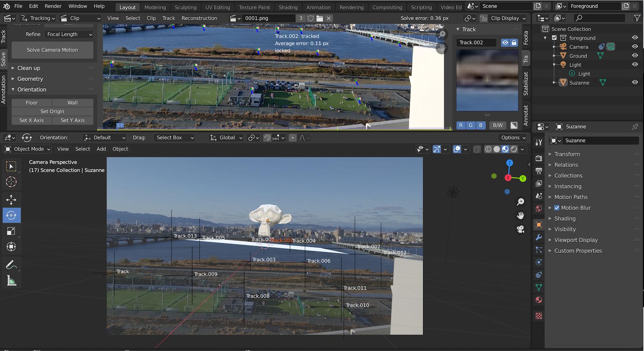Click the Set Origin button

tap(52, 111)
